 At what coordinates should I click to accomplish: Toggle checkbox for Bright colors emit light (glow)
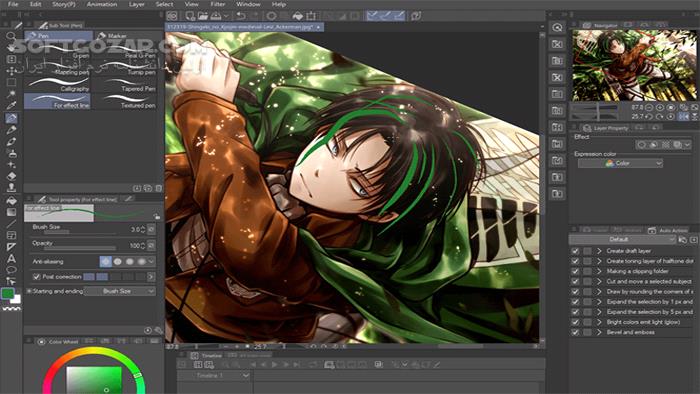575,322
